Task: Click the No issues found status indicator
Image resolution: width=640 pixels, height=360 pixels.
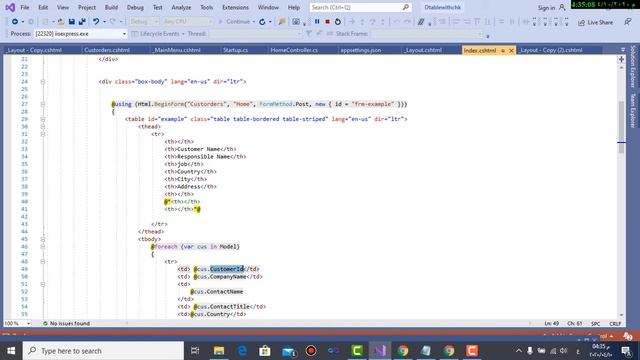Action: [x=66, y=323]
